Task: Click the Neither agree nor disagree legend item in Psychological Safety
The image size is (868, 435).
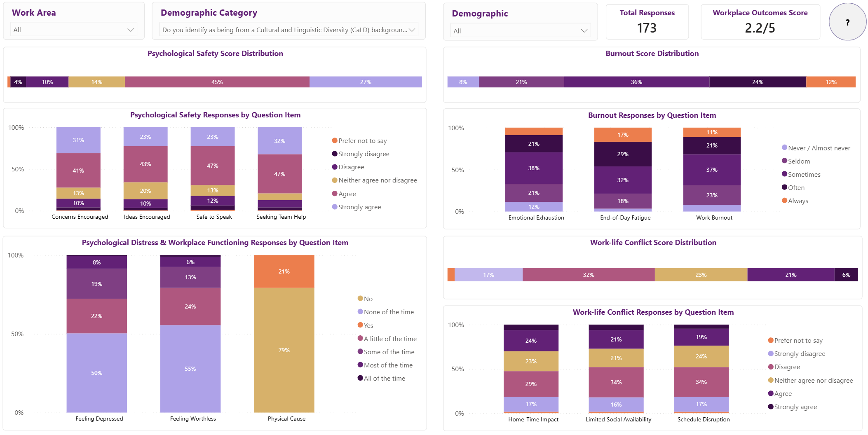Action: pyautogui.click(x=375, y=180)
